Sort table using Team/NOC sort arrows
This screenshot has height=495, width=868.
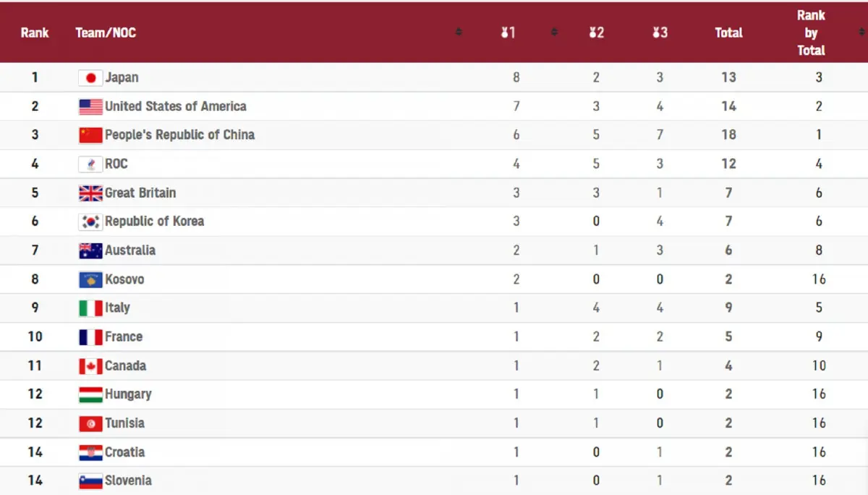click(459, 33)
